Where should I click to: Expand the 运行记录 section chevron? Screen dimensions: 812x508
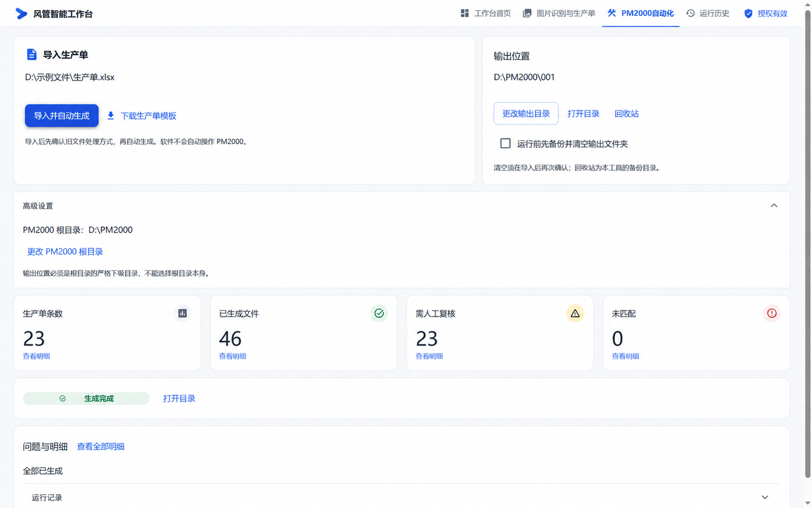765,497
